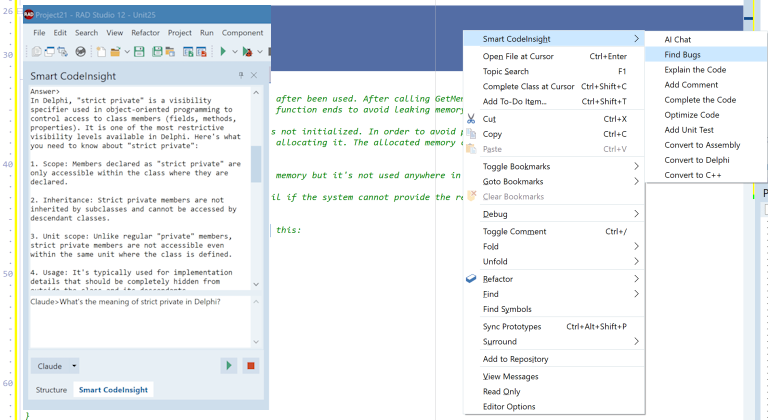The width and height of the screenshot is (768, 420).
Task: Select the Smart CodeInsight bottom tab
Action: click(113, 390)
